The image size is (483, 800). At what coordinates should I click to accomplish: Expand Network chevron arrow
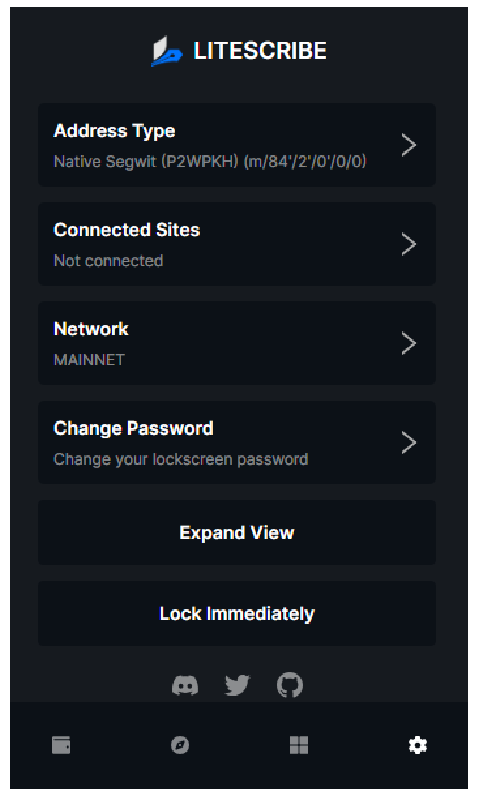409,343
